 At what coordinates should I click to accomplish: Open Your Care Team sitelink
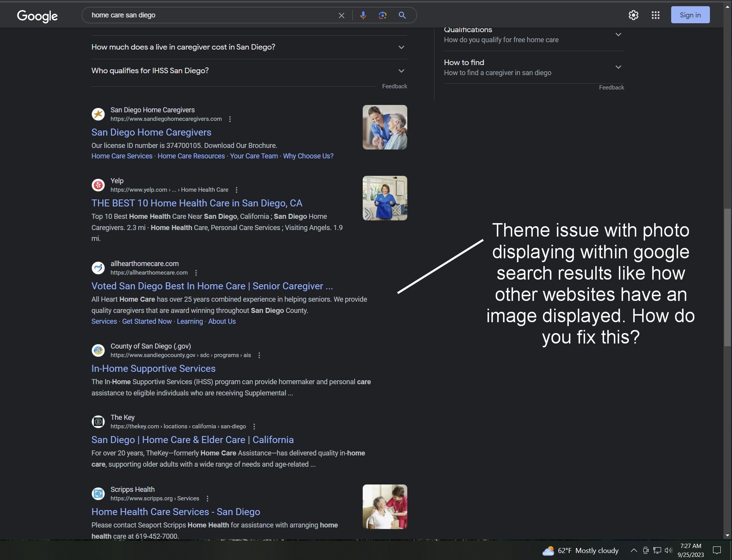(254, 156)
